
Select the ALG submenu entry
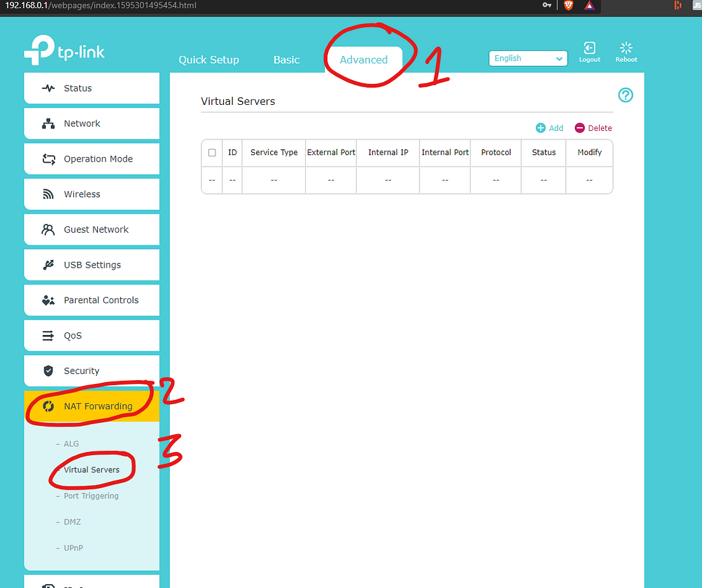(71, 444)
